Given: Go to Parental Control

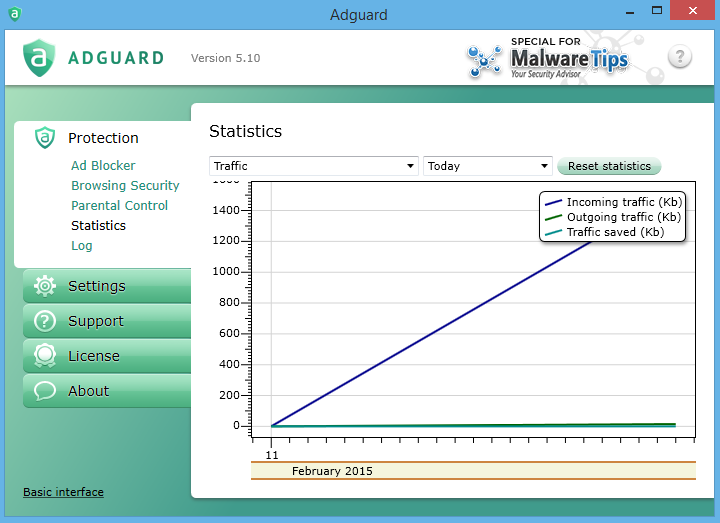Looking at the screenshot, I should [x=119, y=205].
